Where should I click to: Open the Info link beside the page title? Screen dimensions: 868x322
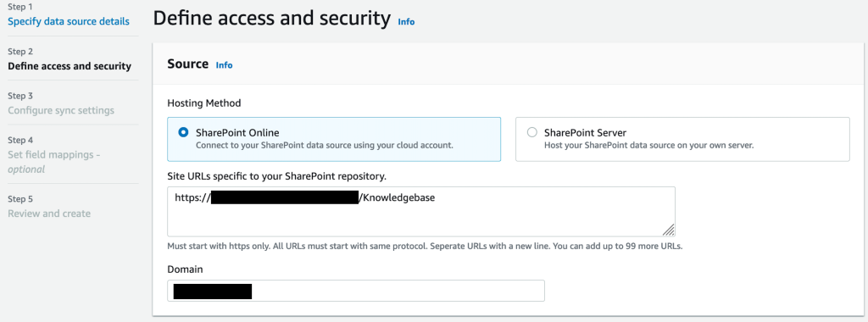[406, 22]
